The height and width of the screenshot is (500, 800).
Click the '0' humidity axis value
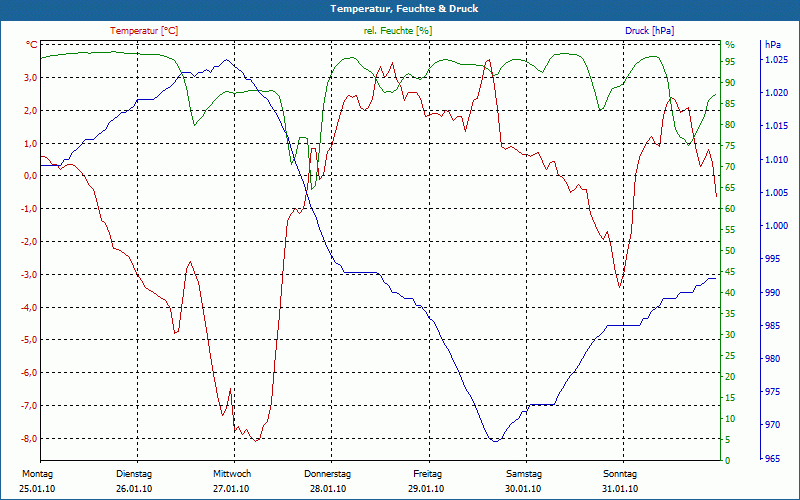728,460
